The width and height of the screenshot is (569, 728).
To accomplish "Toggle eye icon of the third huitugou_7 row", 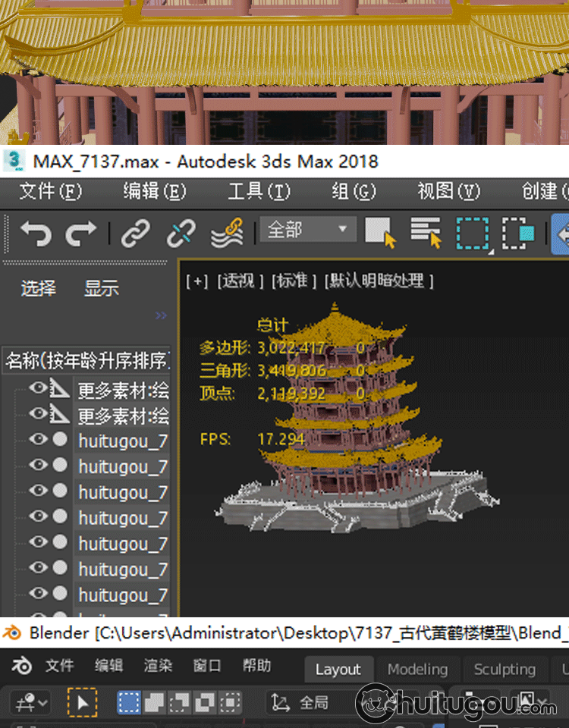I will 38,491.
